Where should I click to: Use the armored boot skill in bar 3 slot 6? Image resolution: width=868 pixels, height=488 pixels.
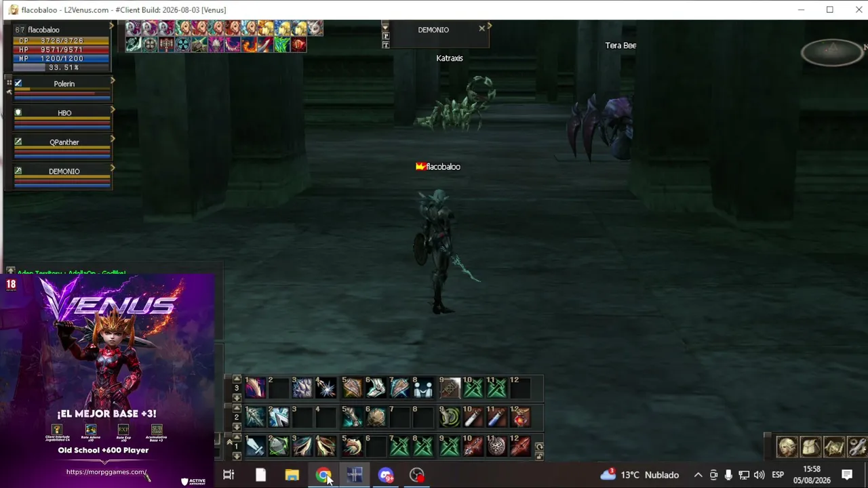coord(376,388)
